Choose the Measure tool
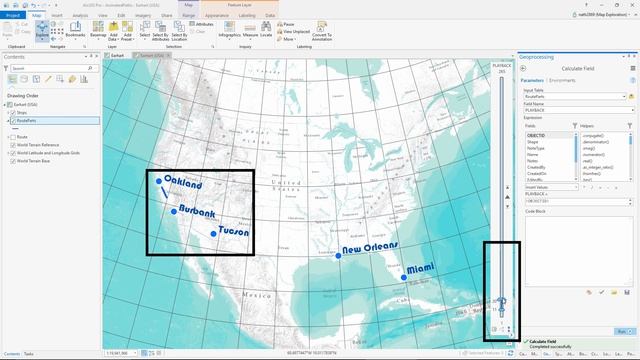Viewport: 640px width, 360px height. pos(250,30)
